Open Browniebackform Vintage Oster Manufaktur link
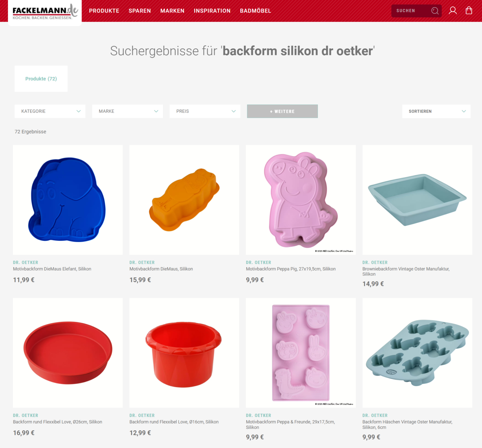The width and height of the screenshot is (482, 448). (406, 271)
